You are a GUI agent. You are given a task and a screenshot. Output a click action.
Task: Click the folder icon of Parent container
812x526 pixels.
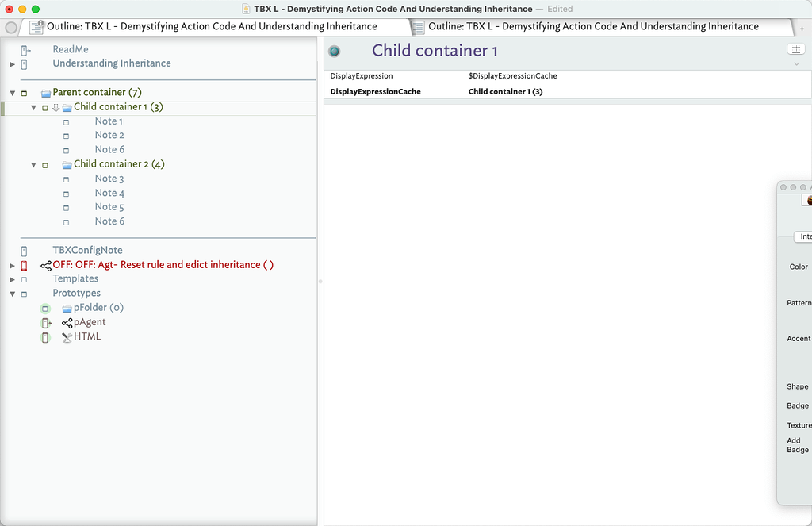click(47, 92)
